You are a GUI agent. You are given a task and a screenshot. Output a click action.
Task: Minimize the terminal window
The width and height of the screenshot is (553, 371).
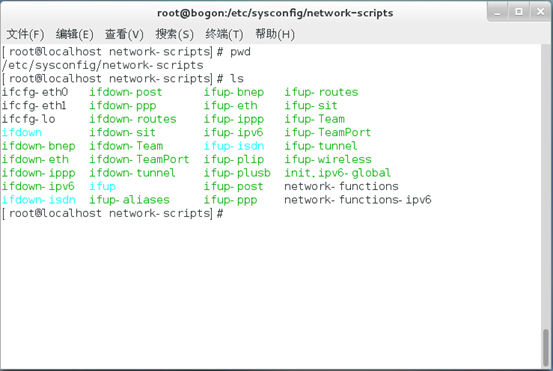pyautogui.click(x=497, y=12)
